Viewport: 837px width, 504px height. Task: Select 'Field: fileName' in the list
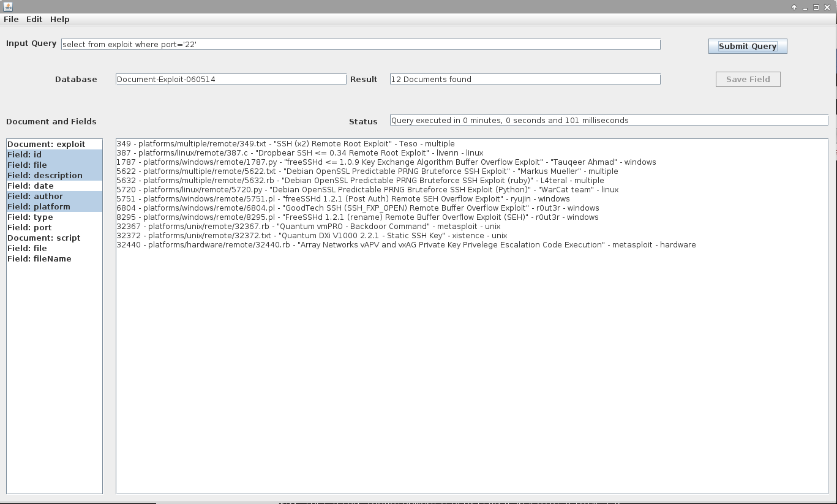(54, 258)
